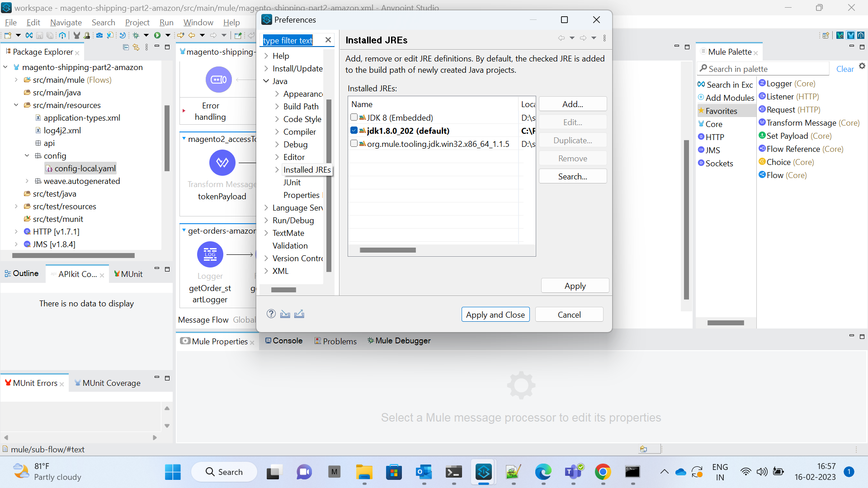Click the Logger component icon in get-orders flow
Screen dimensions: 868x488
(x=210, y=254)
